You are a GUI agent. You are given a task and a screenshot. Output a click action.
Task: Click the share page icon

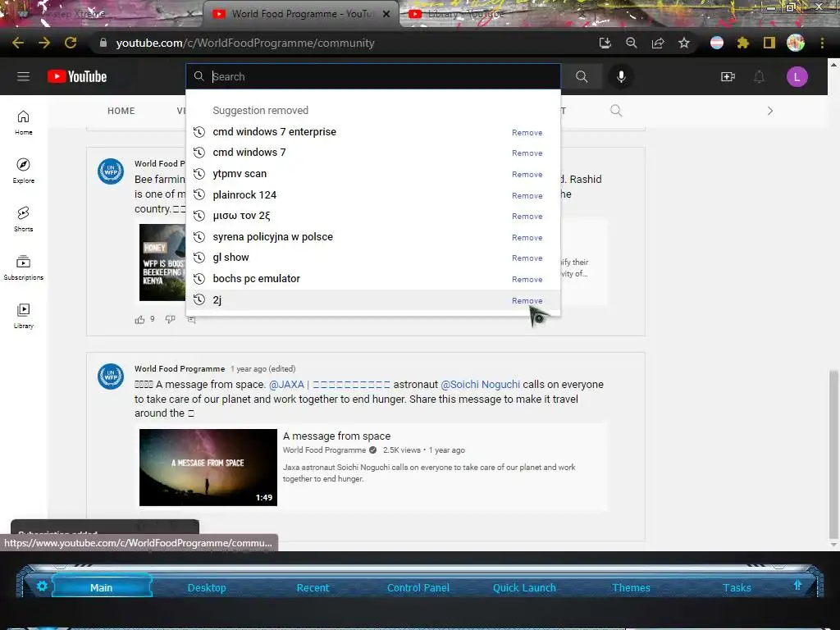tap(657, 43)
